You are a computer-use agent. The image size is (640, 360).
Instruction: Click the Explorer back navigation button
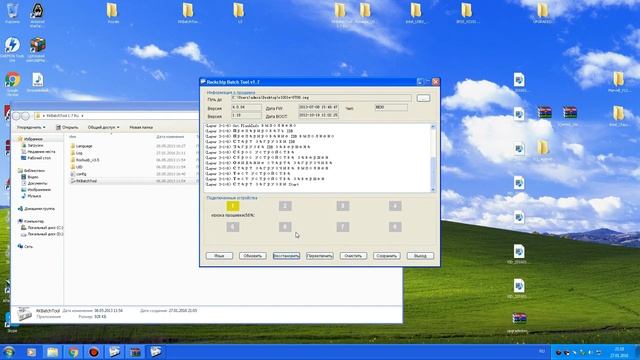[x=16, y=116]
